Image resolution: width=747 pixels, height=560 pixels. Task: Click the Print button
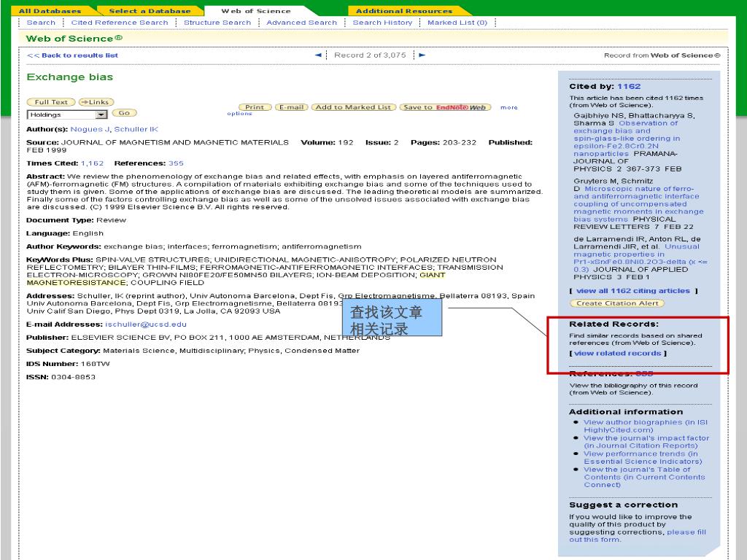click(255, 107)
